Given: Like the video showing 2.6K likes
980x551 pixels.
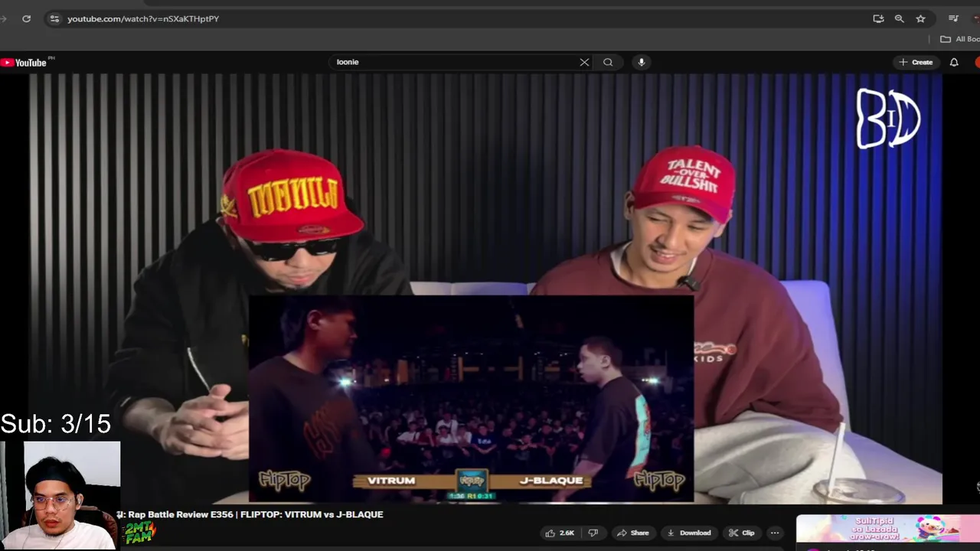Looking at the screenshot, I should [x=559, y=533].
